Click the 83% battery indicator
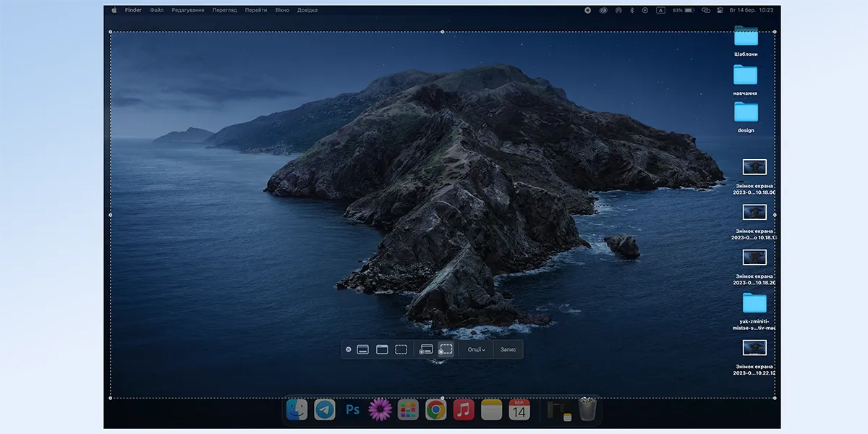868x434 pixels. [684, 10]
